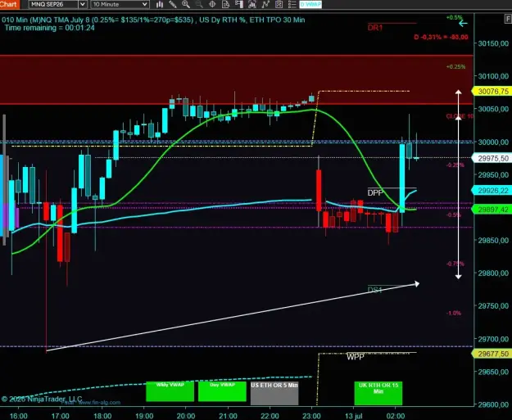
Task: Open the MNQ SEP26 instrument selector
Action: click(x=54, y=4)
